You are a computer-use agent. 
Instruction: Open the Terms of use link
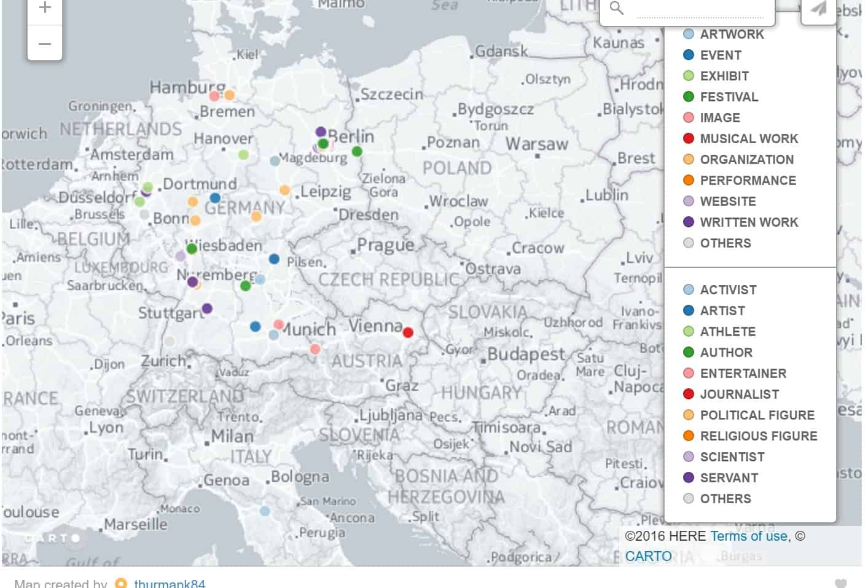click(x=749, y=536)
